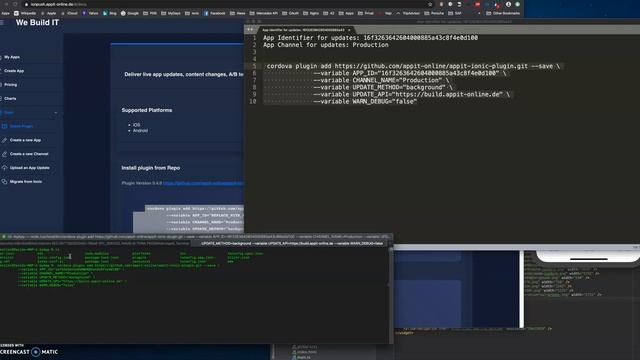Image resolution: width=640 pixels, height=360 pixels.
Task: Click the Upload an App Update cloud icon
Action: click(4, 168)
